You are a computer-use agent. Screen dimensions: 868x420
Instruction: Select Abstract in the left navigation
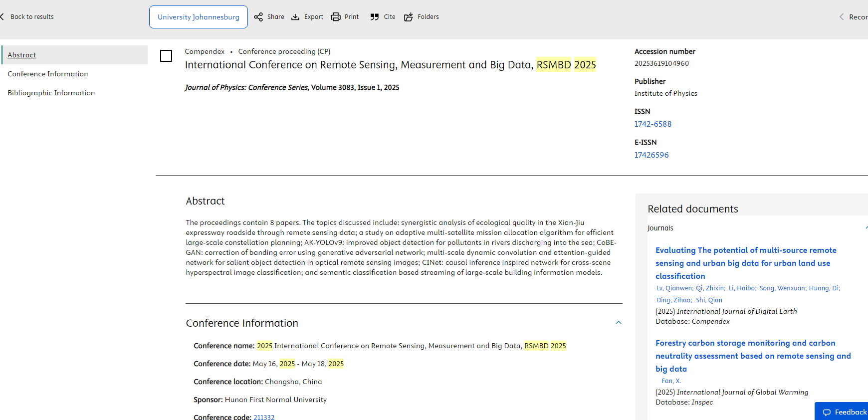[22, 55]
